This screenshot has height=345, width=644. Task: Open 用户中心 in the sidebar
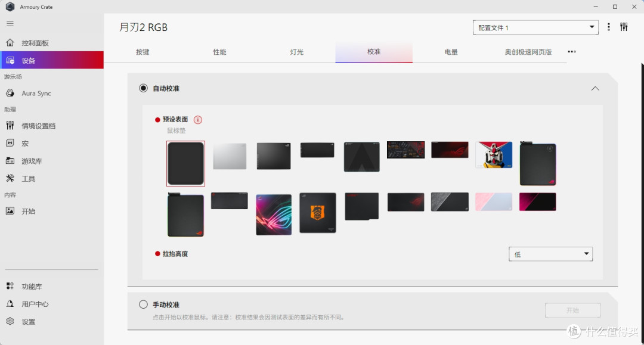pos(52,303)
